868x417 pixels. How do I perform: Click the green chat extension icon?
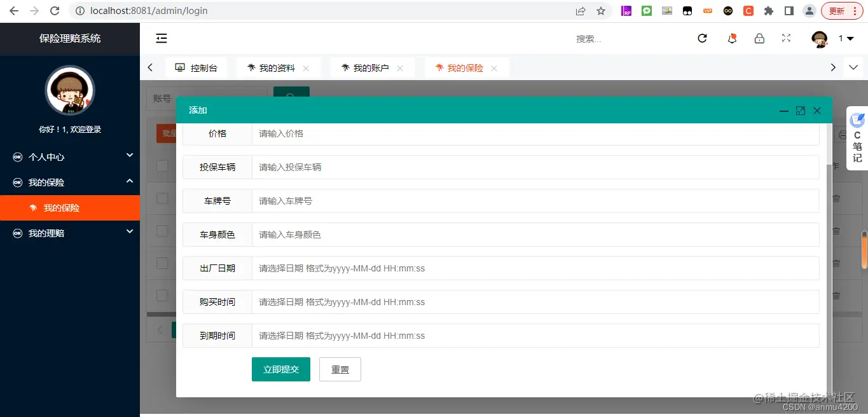tap(647, 11)
